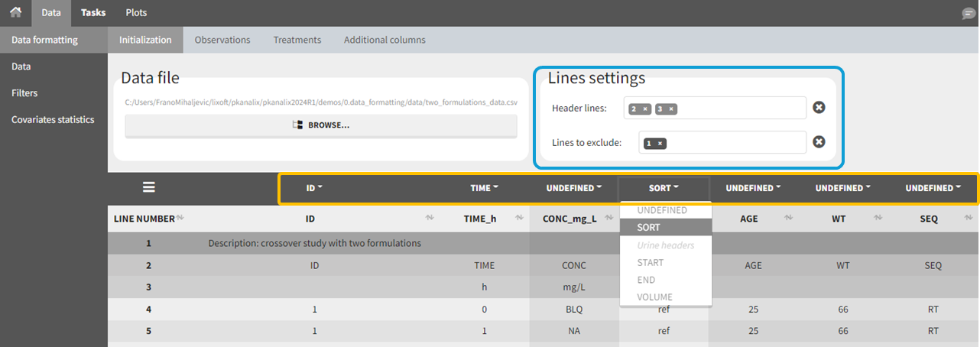Select START option in dropdown list
980x347 pixels.
(651, 262)
